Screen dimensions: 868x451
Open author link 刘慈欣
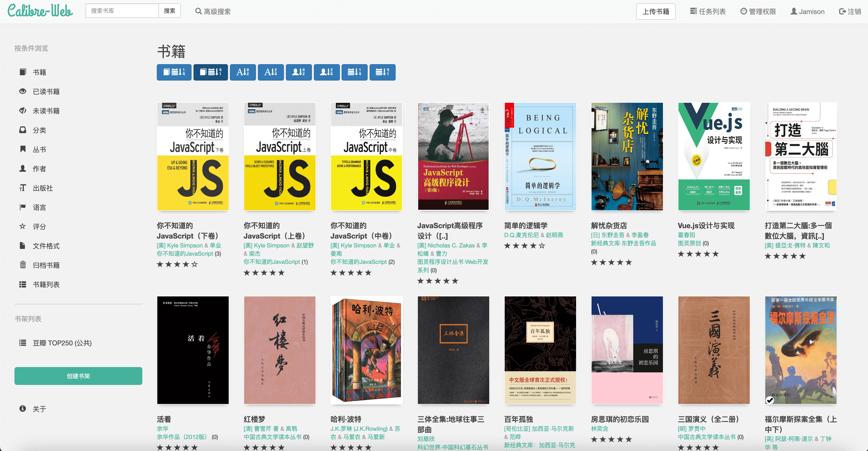coord(426,439)
